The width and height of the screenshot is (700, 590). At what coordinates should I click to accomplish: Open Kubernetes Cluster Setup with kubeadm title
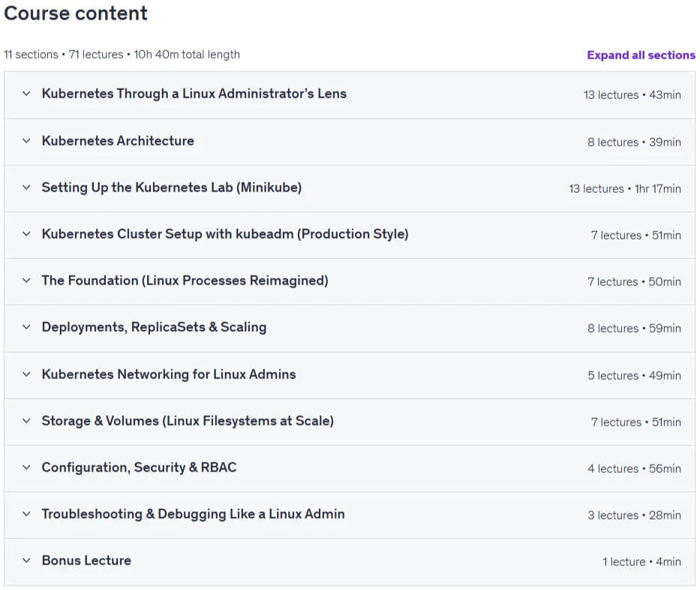(x=225, y=234)
